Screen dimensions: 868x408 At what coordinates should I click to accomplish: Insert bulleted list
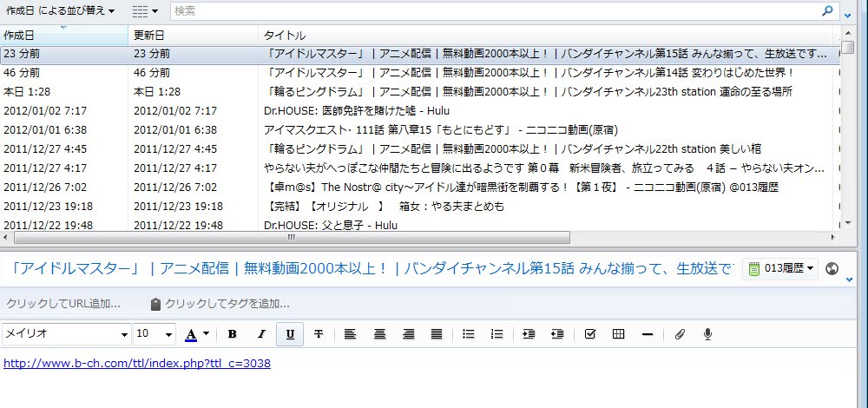[469, 334]
